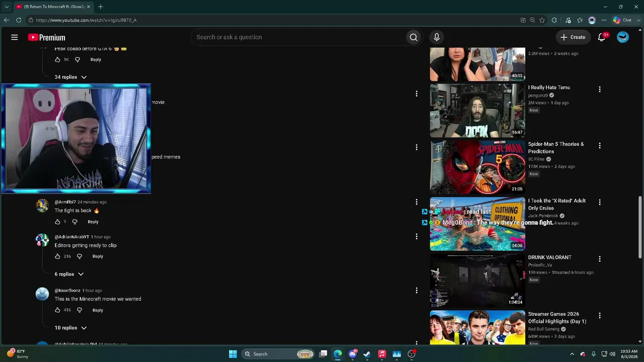Open the taskbar volume speaker control
This screenshot has height=362, width=644.
(x=612, y=354)
